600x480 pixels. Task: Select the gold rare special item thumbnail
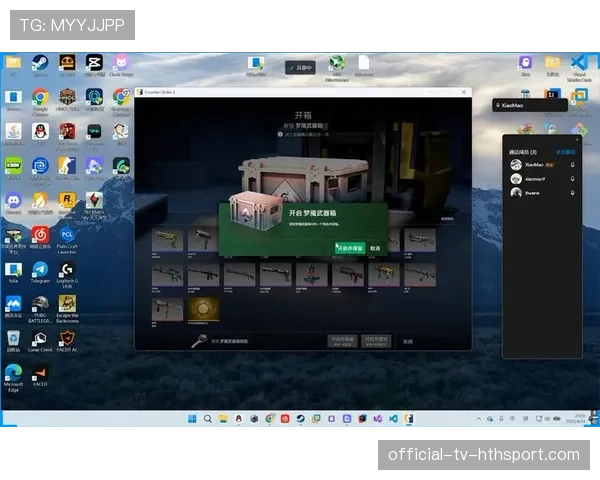[x=203, y=309]
